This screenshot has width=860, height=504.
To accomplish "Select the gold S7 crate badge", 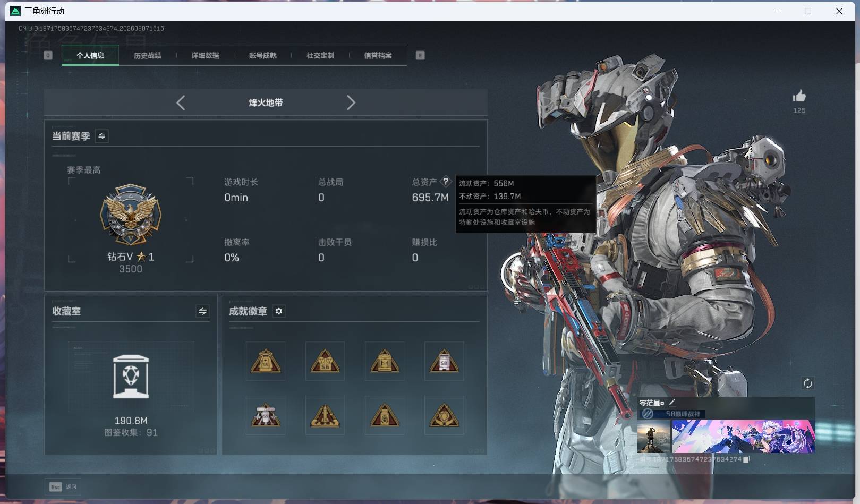I will [x=385, y=361].
